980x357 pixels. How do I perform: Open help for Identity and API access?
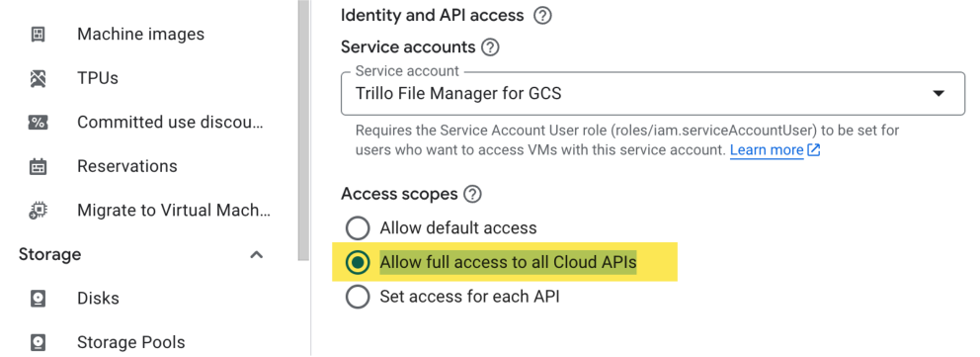pyautogui.click(x=542, y=16)
